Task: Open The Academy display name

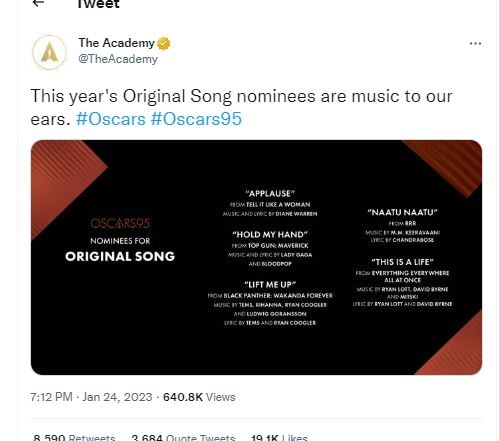Action: [x=117, y=43]
